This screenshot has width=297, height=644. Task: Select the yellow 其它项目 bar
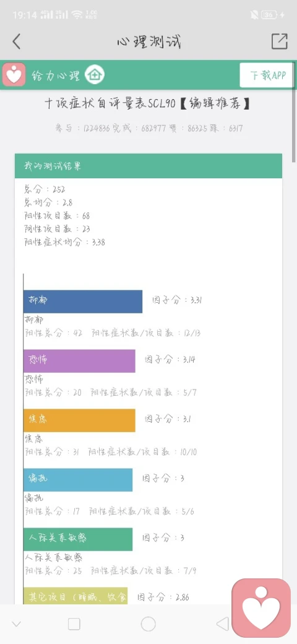coord(75,596)
